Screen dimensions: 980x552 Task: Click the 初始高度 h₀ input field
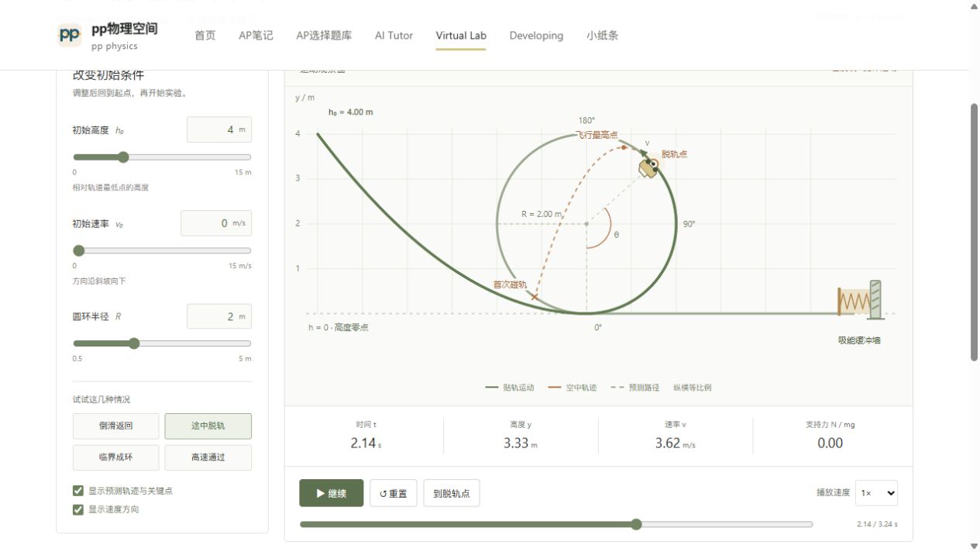(x=219, y=129)
